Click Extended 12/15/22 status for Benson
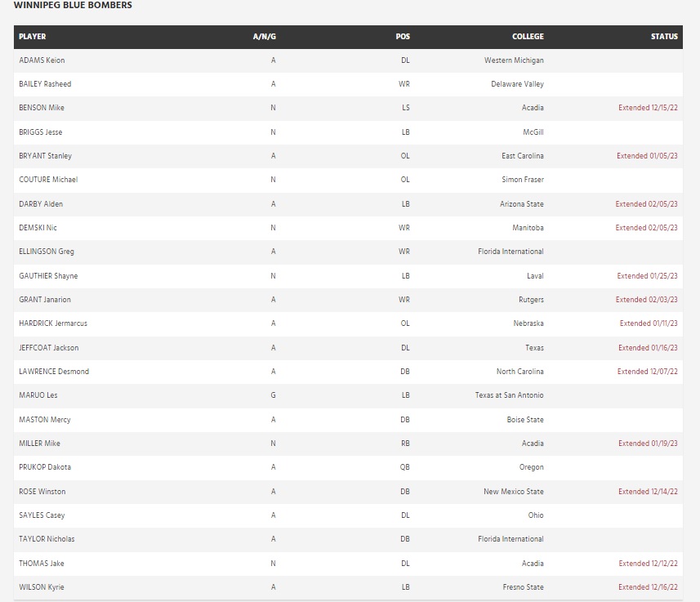The width and height of the screenshot is (700, 602). click(648, 108)
